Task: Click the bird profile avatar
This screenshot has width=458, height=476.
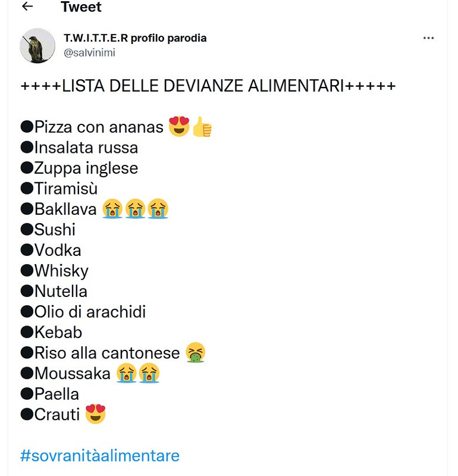Action: [37, 45]
